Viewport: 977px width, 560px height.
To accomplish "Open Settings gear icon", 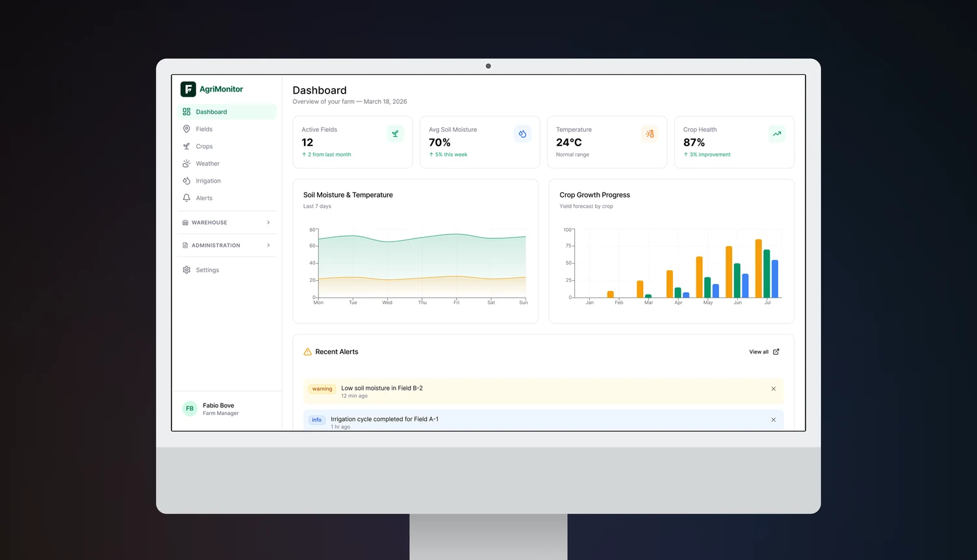I will 186,270.
